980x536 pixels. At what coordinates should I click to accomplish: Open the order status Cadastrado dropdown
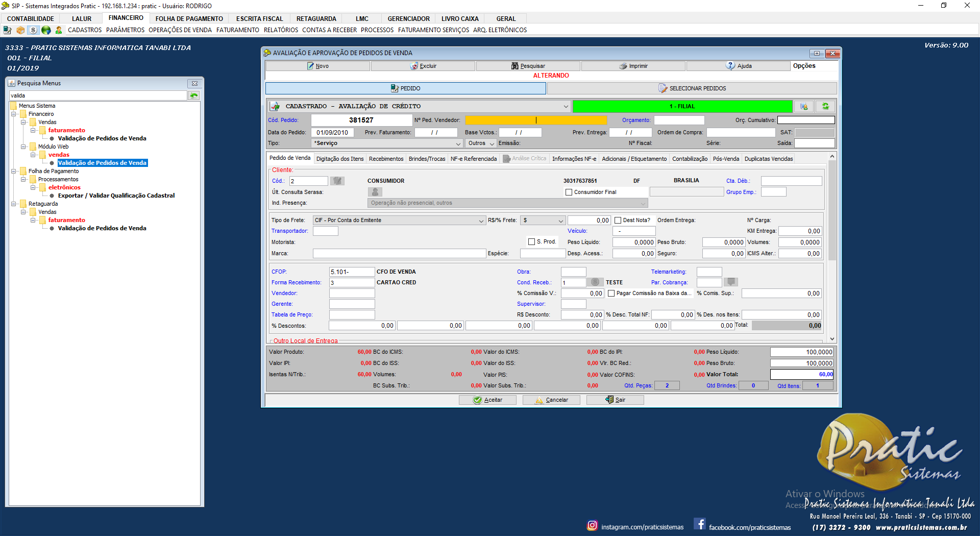(566, 106)
